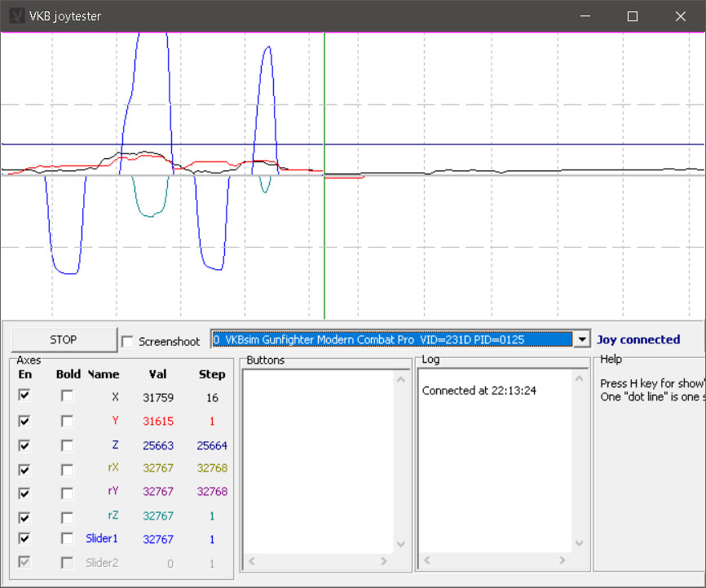Click the X axis value 31759
This screenshot has height=588, width=706.
click(158, 397)
